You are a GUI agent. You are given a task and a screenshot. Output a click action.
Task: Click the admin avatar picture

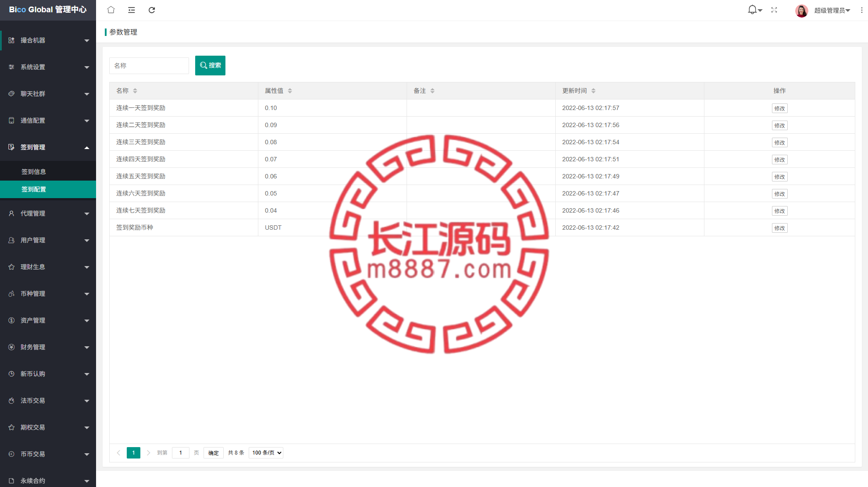[802, 11]
